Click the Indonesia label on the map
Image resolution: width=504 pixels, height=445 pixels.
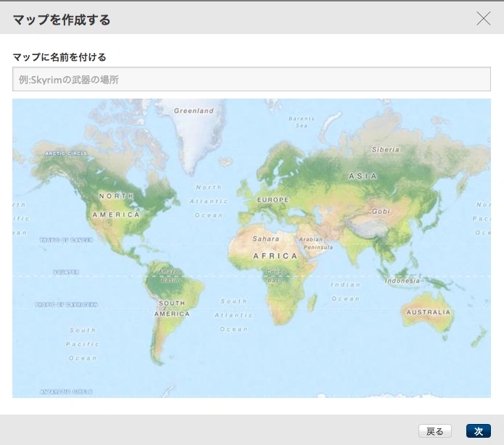402,280
